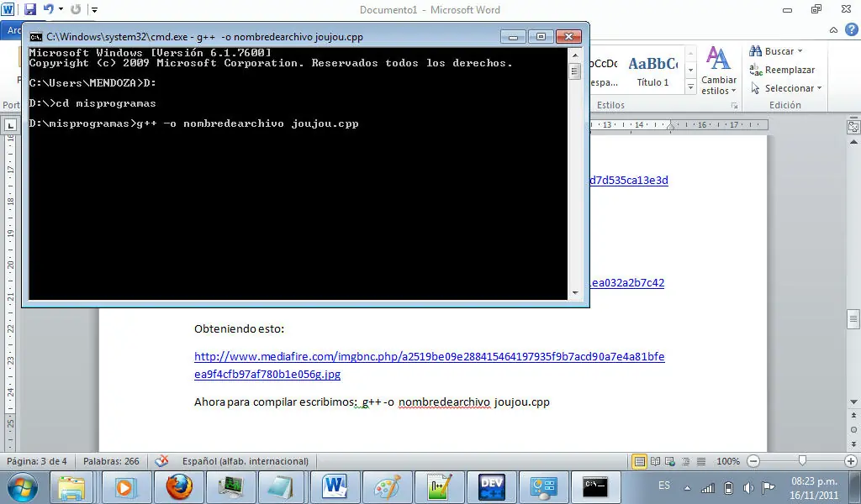Click the cmd window scrollbar up arrow
This screenshot has width=861, height=504.
click(x=575, y=55)
